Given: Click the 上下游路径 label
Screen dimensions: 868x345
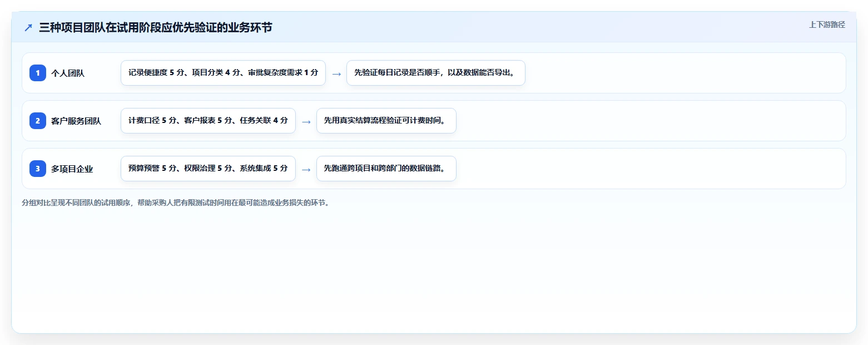Looking at the screenshot, I should [x=827, y=24].
